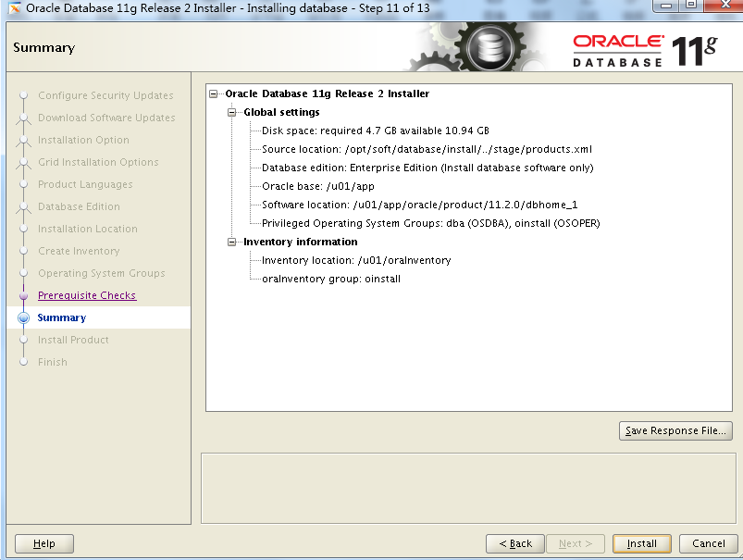Click the Inventory information label
743x560 pixels.
[301, 242]
